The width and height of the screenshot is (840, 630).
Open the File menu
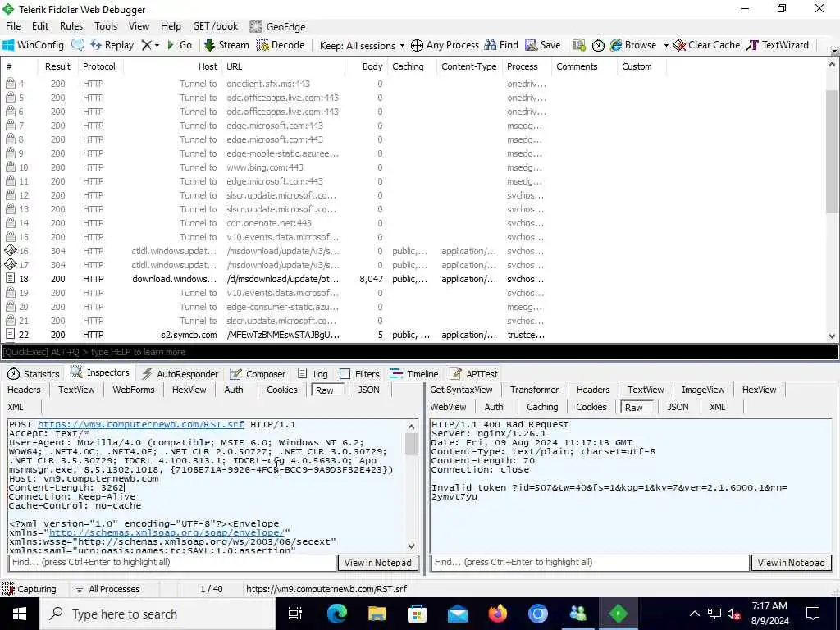click(x=13, y=26)
